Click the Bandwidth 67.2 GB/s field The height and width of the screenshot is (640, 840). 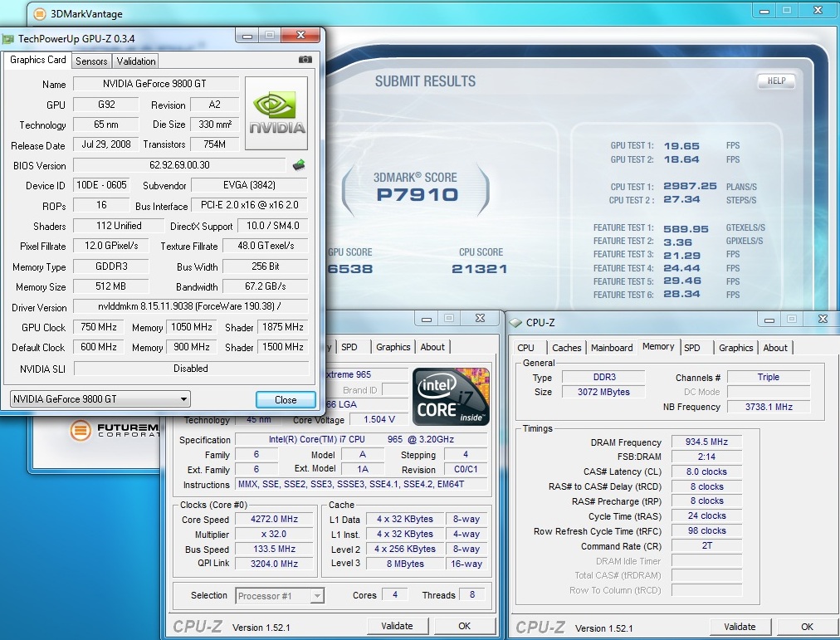(x=265, y=286)
